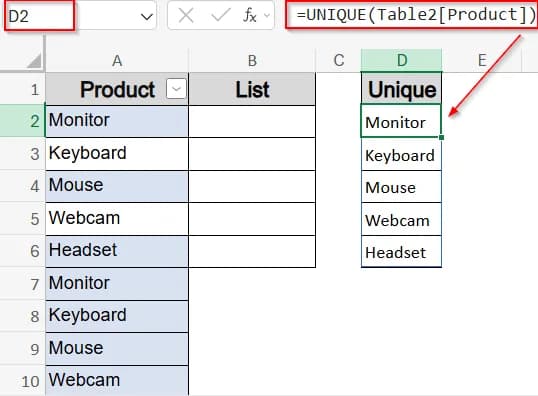Select row 9 header
This screenshot has width=538, height=396.
pos(22,349)
